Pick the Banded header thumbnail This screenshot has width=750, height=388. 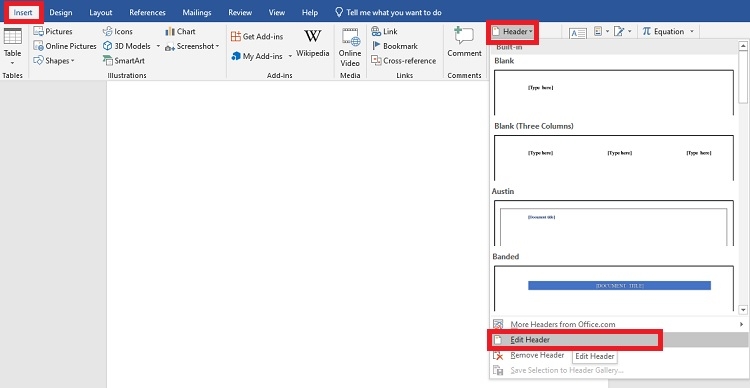click(x=613, y=288)
